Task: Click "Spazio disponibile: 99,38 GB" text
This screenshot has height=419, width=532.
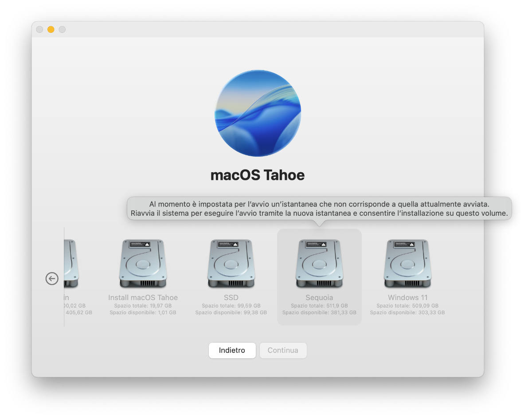Action: click(x=231, y=312)
